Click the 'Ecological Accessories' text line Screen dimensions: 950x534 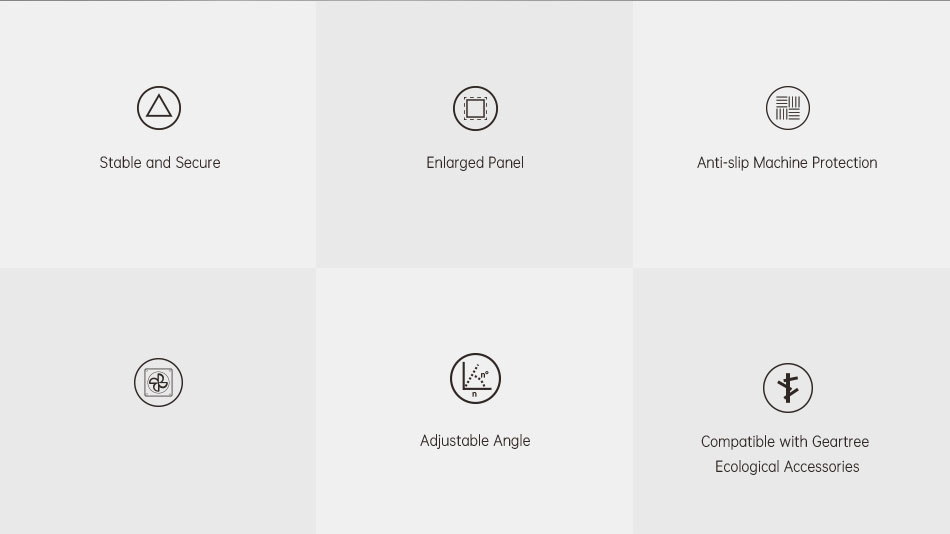[x=787, y=467]
